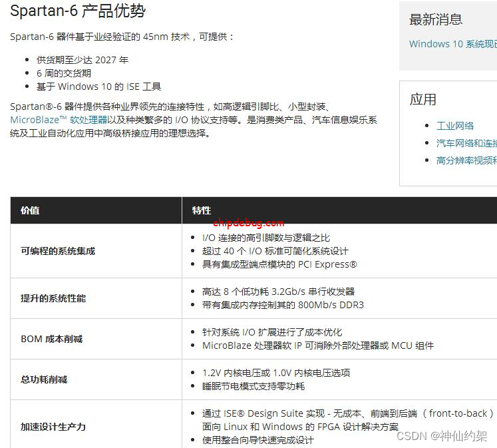The image size is (497, 448).
Task: Select the 提升的系统性能 row label
Action: click(53, 298)
